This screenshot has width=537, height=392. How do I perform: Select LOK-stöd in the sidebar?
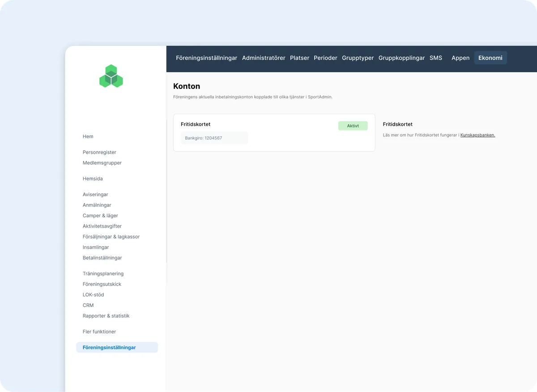[94, 295]
